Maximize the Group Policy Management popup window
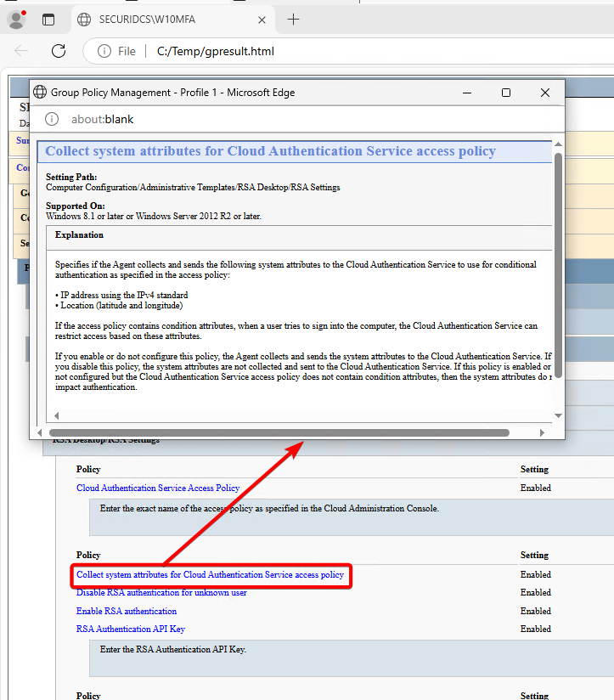 [x=506, y=93]
